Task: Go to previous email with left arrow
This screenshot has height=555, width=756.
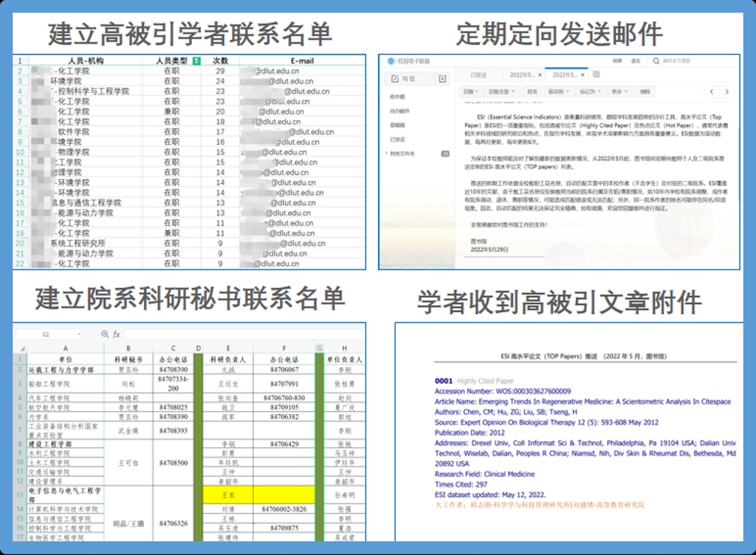Action: pos(711,92)
